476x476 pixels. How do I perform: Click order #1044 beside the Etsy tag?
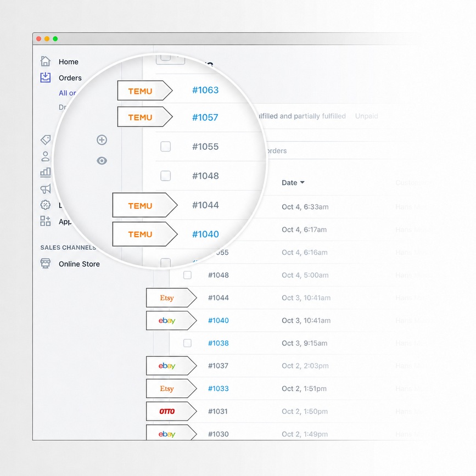click(x=219, y=298)
